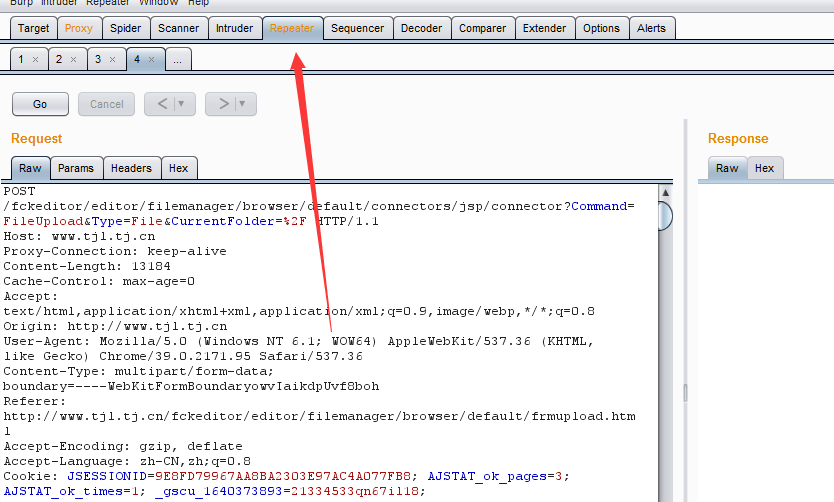This screenshot has height=502, width=834.
Task: Switch to the Proxy tab
Action: [x=79, y=28]
